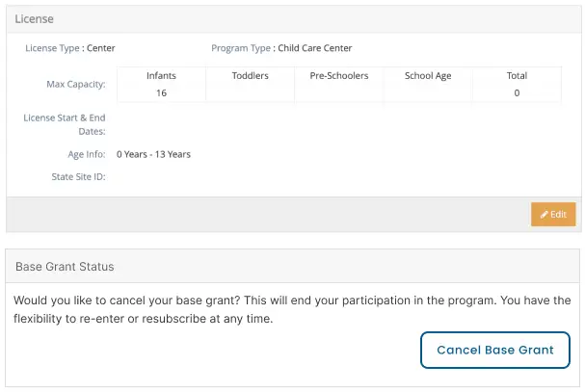
Task: Click the Total column header
Action: click(x=517, y=76)
